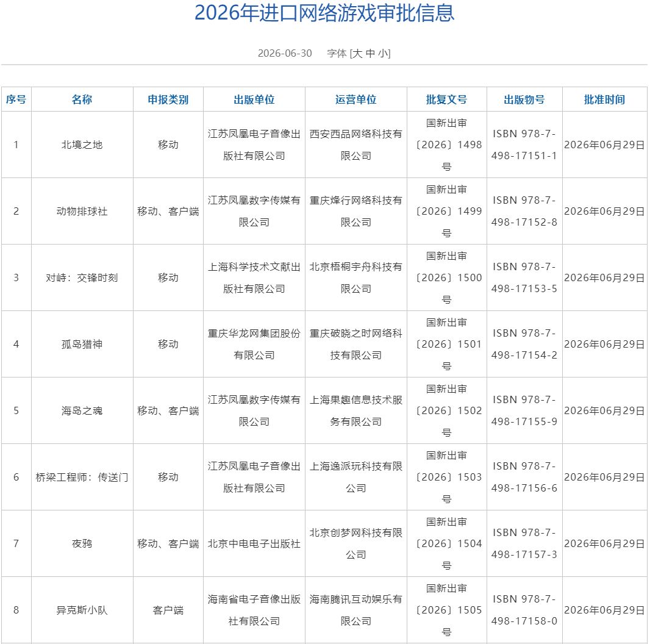The image size is (650, 644).
Task: Click the 出版物号 column header
Action: pyautogui.click(x=524, y=99)
